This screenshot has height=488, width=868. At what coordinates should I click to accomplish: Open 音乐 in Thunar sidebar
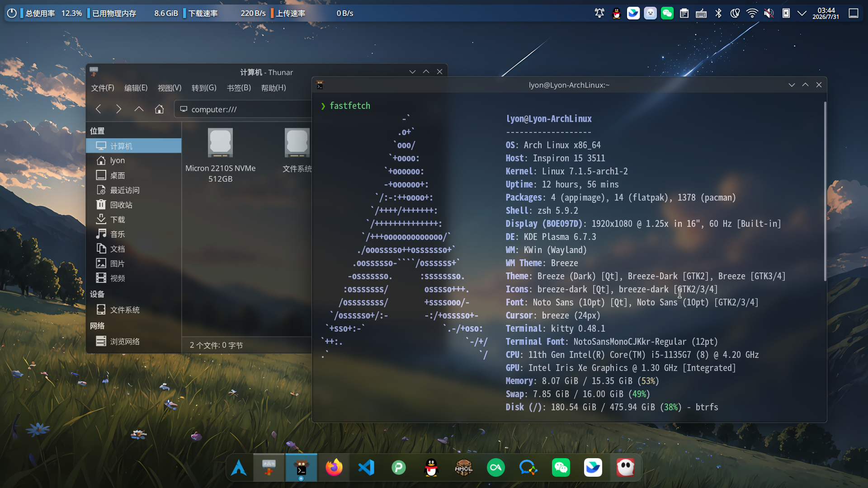tap(134, 234)
